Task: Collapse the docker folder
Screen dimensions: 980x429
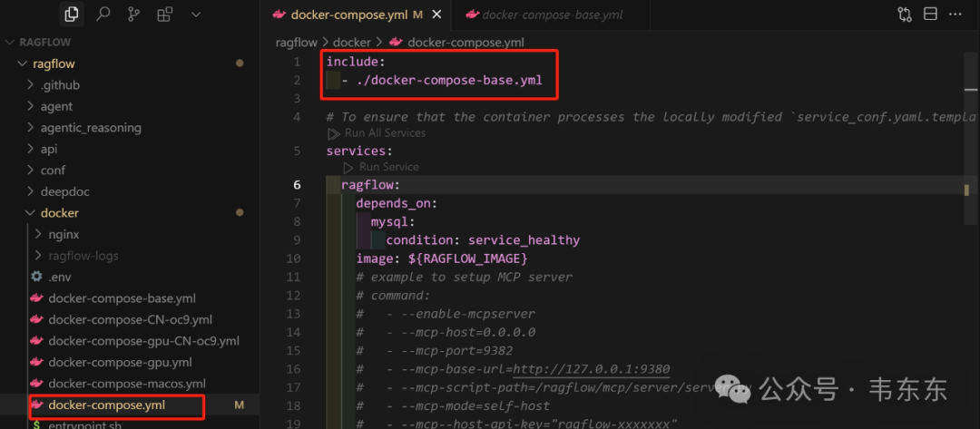Action: (59, 213)
